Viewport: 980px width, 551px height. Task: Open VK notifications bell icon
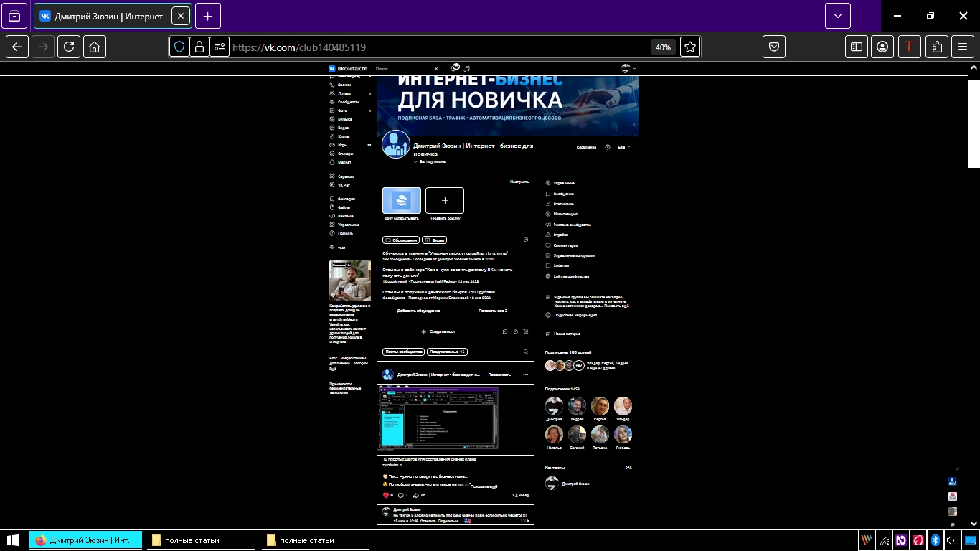[455, 68]
